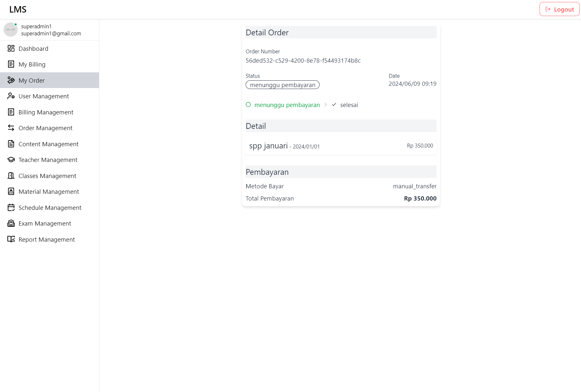581x392 pixels.
Task: Click the menunggu pembayaran status badge
Action: click(283, 85)
